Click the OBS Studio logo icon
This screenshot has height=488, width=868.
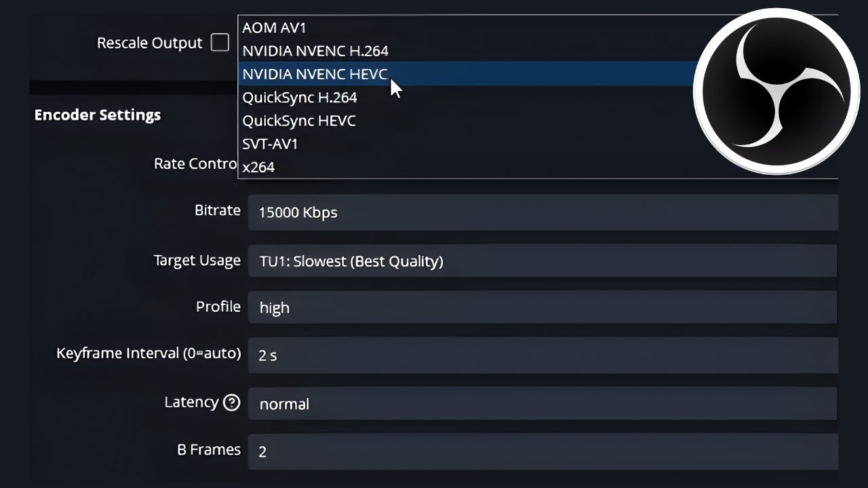tap(776, 91)
